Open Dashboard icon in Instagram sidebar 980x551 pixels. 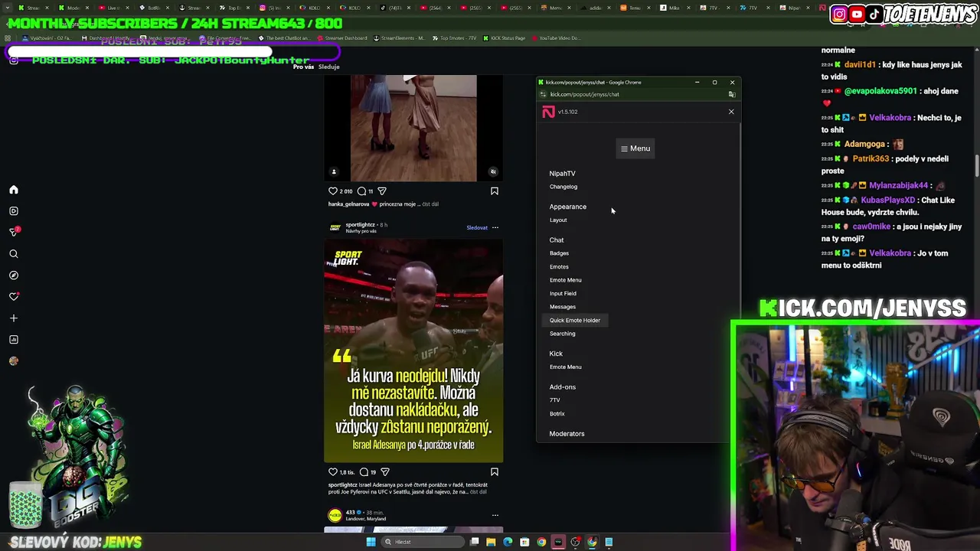click(x=14, y=339)
